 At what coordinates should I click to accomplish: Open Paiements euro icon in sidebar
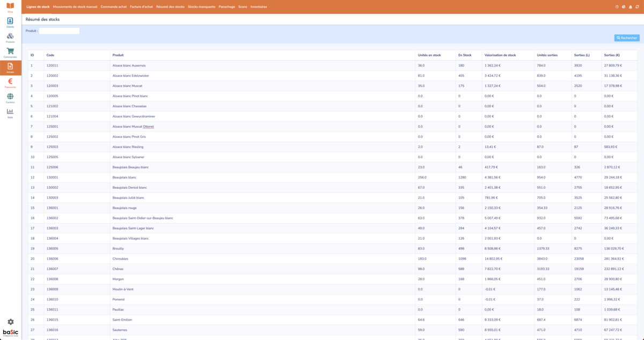click(x=10, y=82)
